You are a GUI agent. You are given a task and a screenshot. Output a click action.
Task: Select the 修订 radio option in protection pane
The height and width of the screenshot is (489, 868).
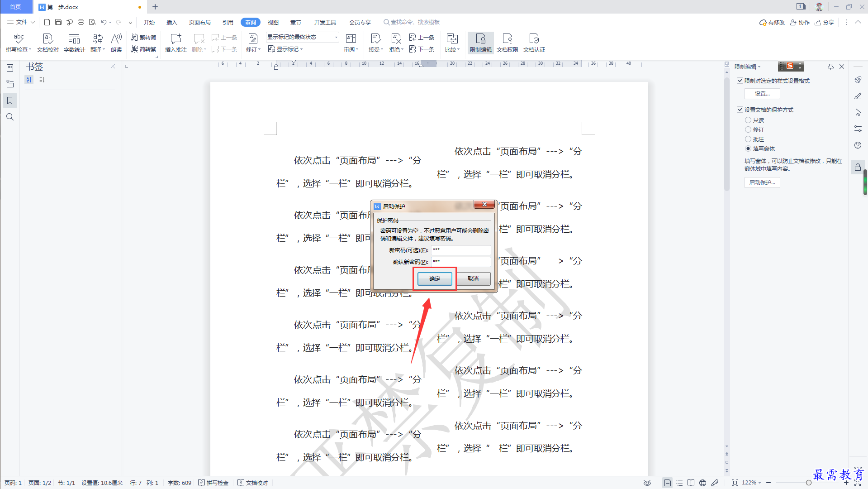(748, 129)
